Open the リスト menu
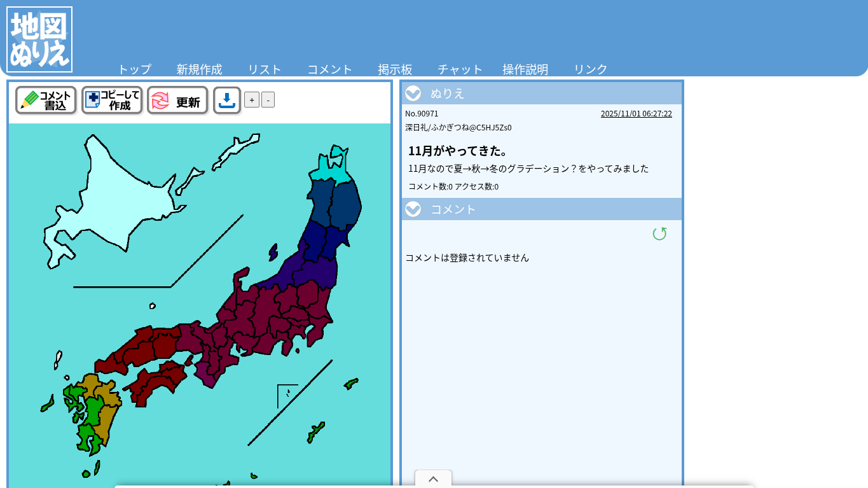This screenshot has height=488, width=868. (265, 69)
